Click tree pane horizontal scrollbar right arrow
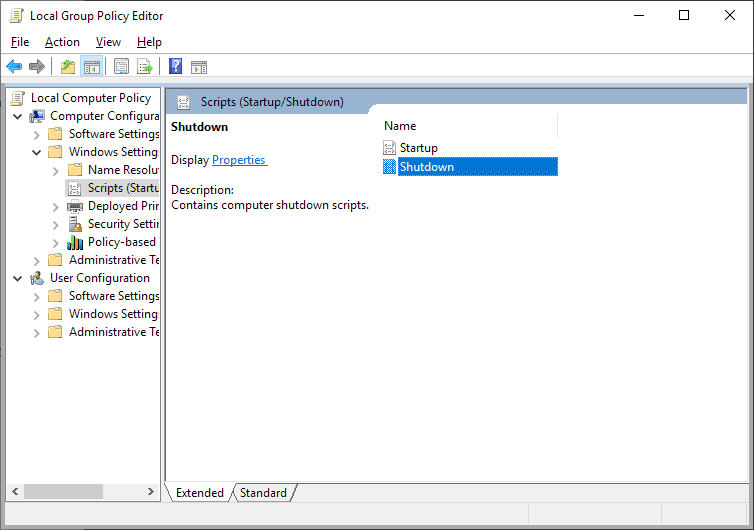754x530 pixels. click(151, 492)
